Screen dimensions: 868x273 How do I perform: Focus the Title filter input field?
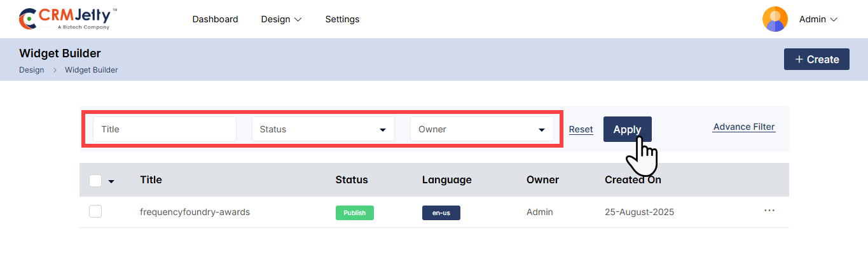(x=165, y=129)
